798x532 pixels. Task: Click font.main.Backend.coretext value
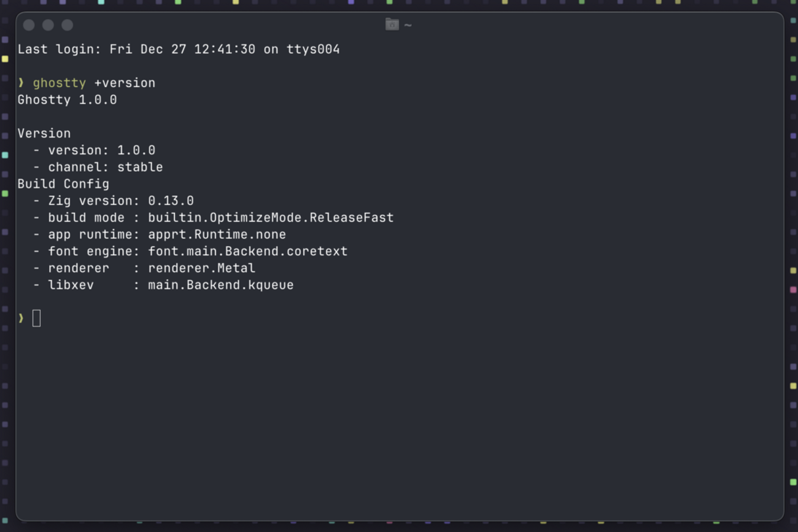(x=247, y=251)
